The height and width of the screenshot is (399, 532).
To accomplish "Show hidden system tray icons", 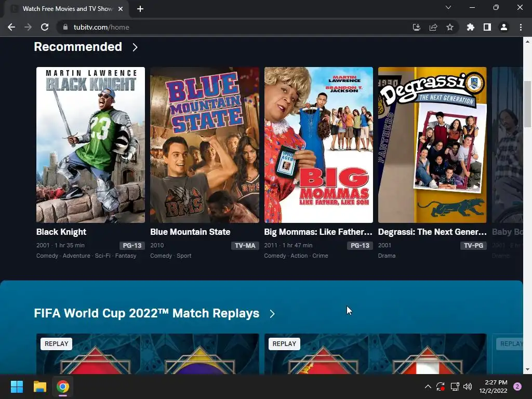I will tap(428, 387).
